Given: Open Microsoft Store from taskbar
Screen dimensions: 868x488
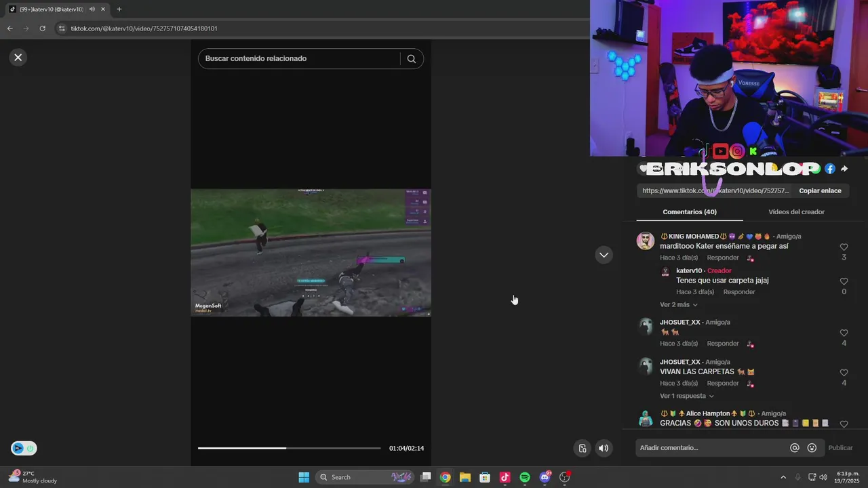Looking at the screenshot, I should click(485, 477).
